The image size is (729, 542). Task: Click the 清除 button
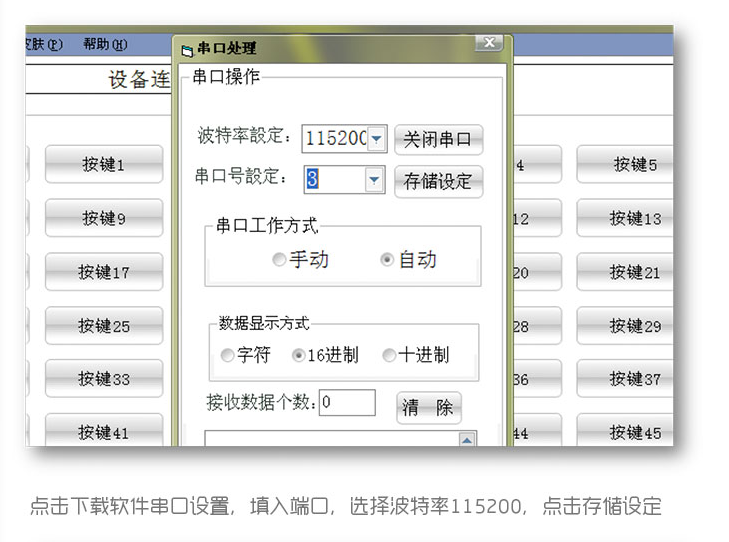[428, 407]
